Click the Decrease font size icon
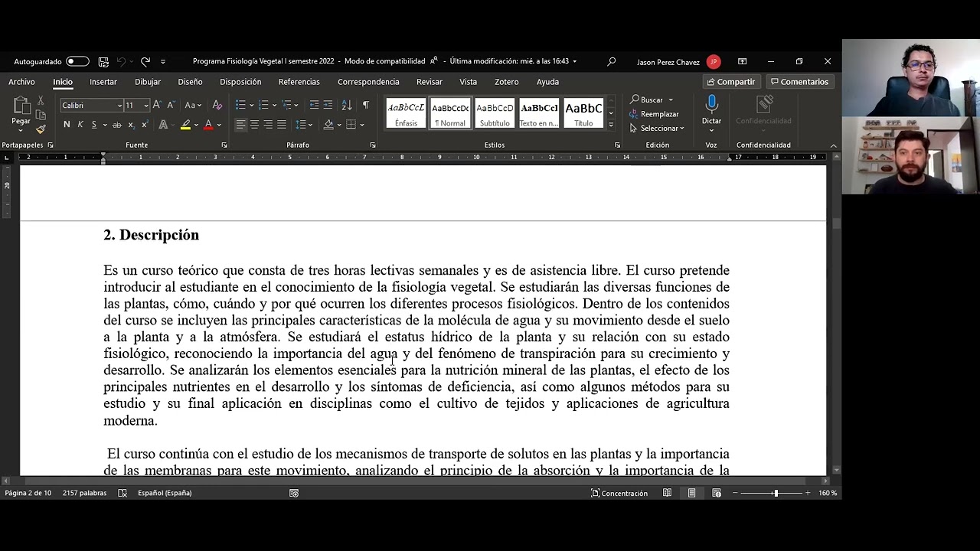Image resolution: width=980 pixels, height=551 pixels. click(171, 105)
